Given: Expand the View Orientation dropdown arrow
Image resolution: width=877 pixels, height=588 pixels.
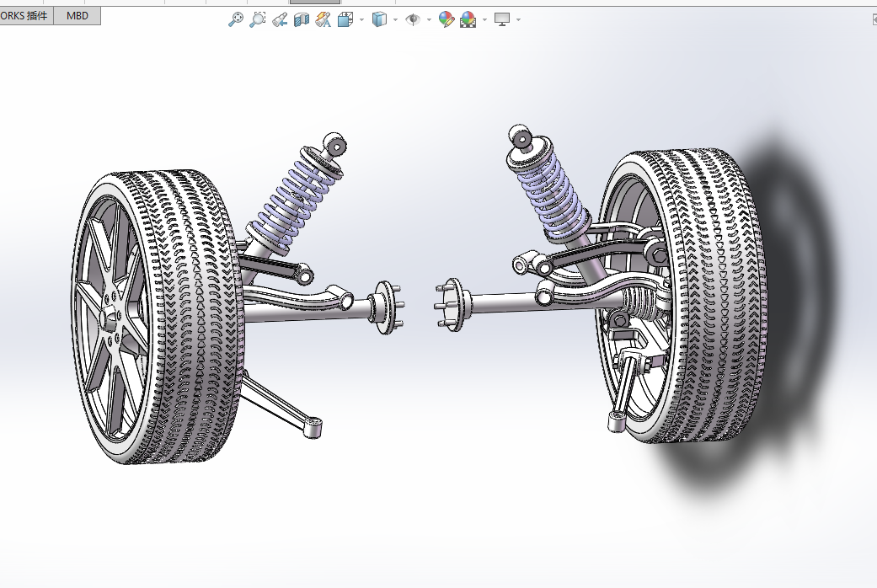Looking at the screenshot, I should [x=362, y=20].
